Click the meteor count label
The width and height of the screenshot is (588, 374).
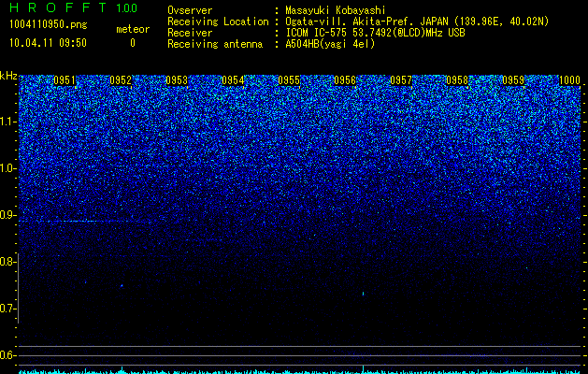coord(133,29)
